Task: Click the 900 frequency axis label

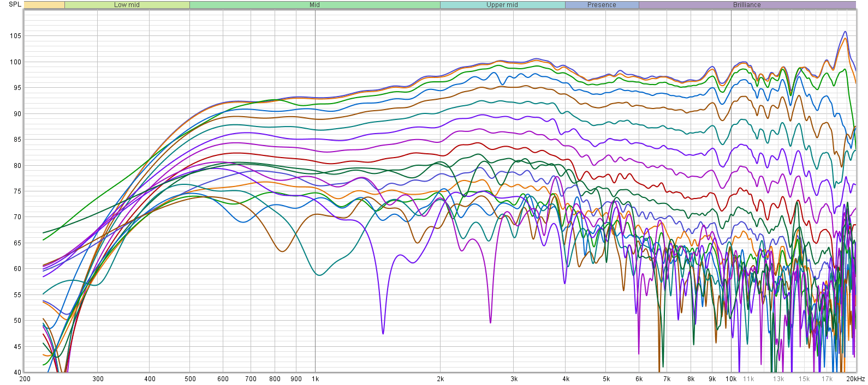Action: coord(296,379)
